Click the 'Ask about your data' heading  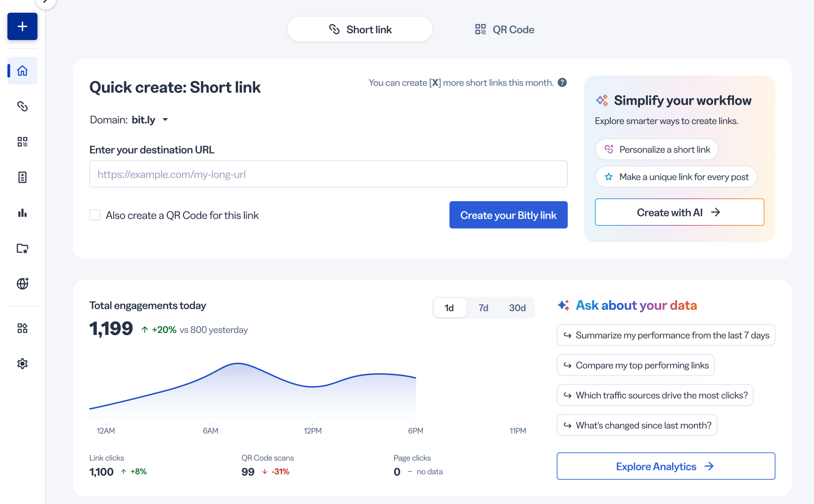(x=636, y=305)
